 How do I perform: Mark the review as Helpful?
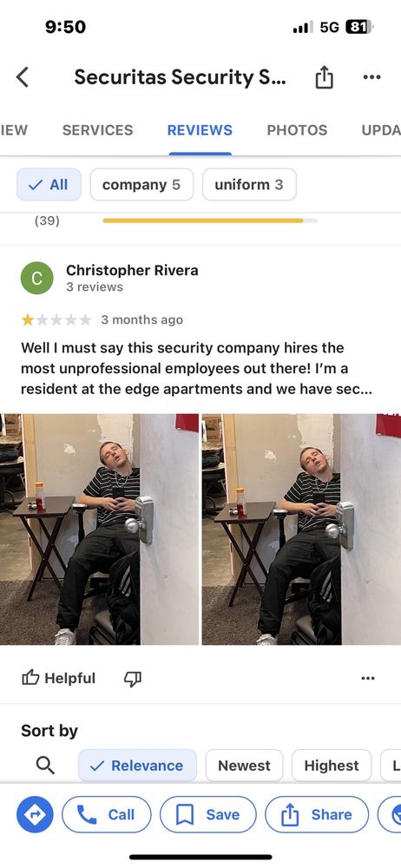point(59,678)
